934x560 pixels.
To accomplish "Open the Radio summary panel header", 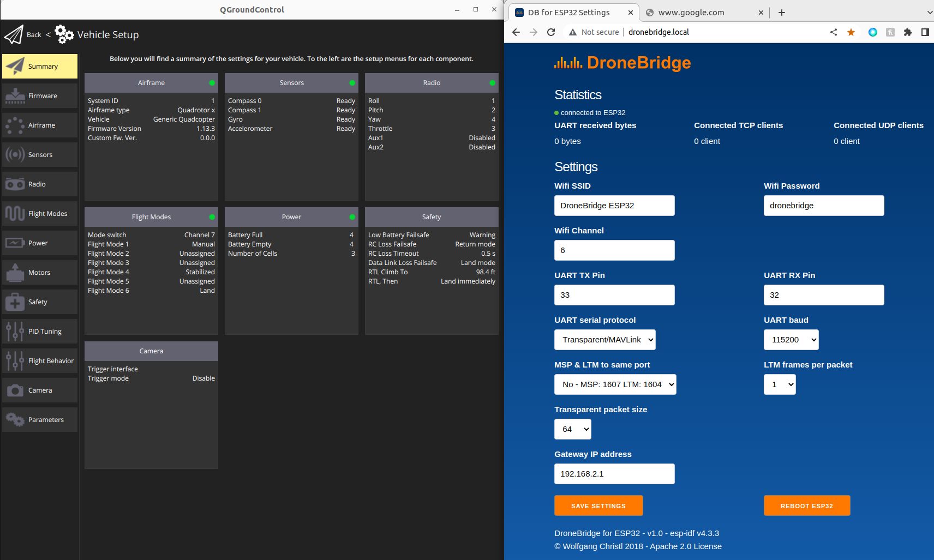I will [x=432, y=83].
